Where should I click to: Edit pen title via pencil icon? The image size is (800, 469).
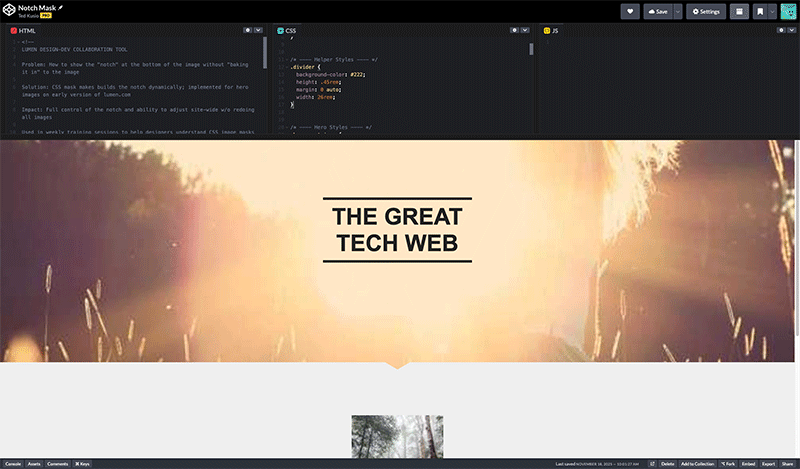click(61, 8)
